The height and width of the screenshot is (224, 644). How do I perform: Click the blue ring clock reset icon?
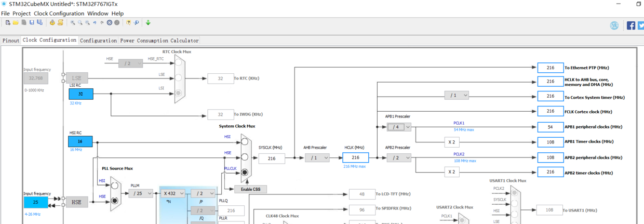pos(110,23)
